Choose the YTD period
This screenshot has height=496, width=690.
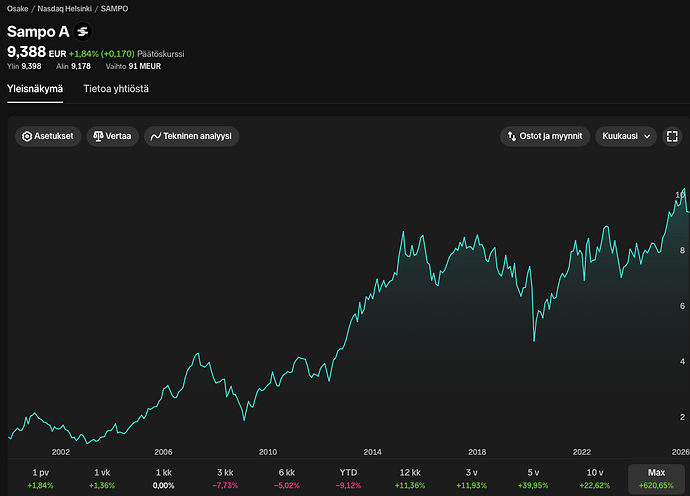pos(349,478)
